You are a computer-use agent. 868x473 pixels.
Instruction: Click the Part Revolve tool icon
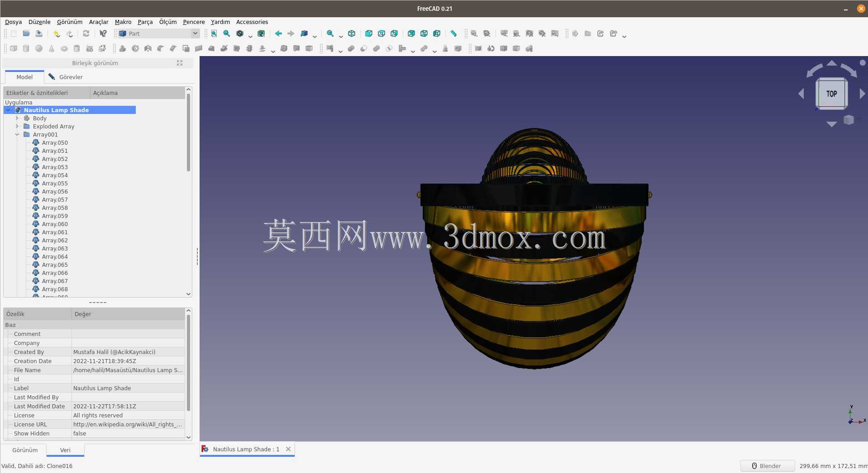click(x=135, y=48)
